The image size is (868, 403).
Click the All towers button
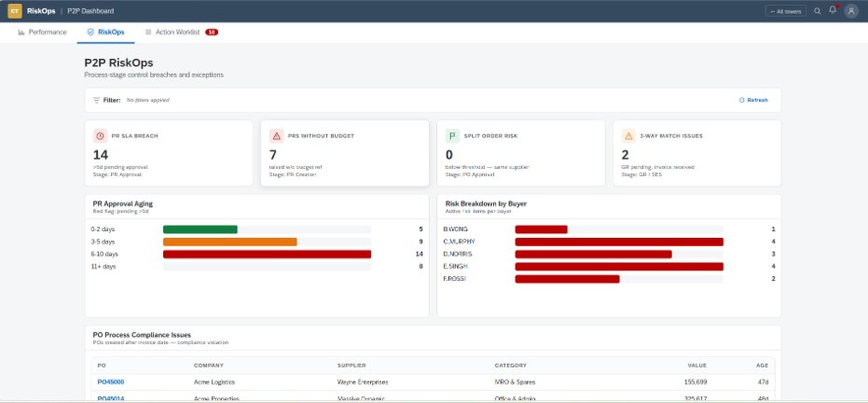(785, 11)
